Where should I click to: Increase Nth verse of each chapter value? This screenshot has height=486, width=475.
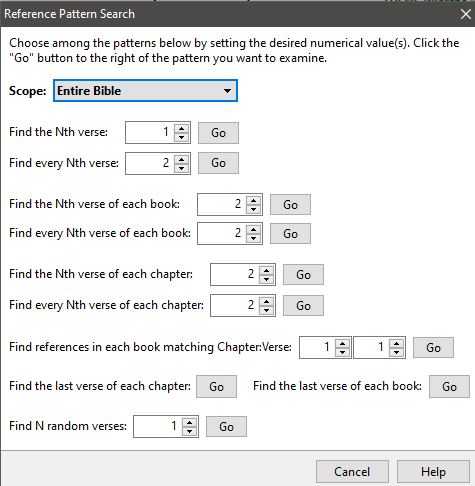pos(266,271)
